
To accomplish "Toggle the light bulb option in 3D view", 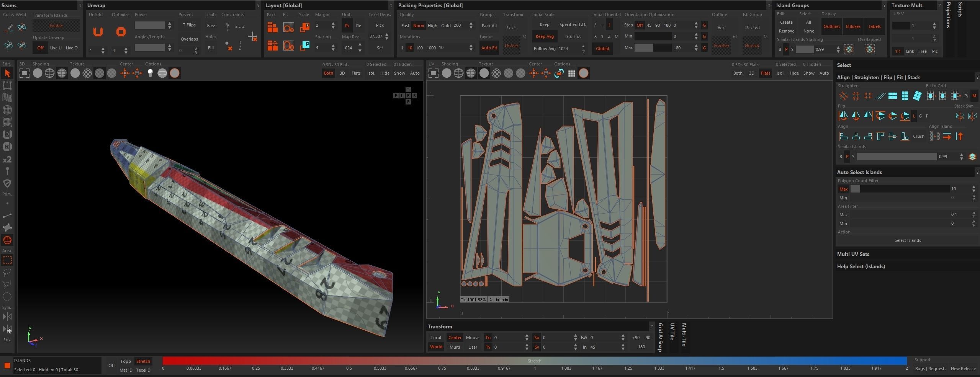I will click(x=150, y=73).
